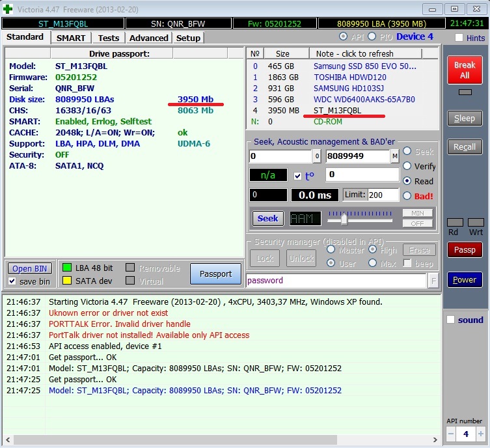The height and width of the screenshot is (448, 490).
Task: Click the firmware value 05201252 in passport
Action: pos(76,77)
